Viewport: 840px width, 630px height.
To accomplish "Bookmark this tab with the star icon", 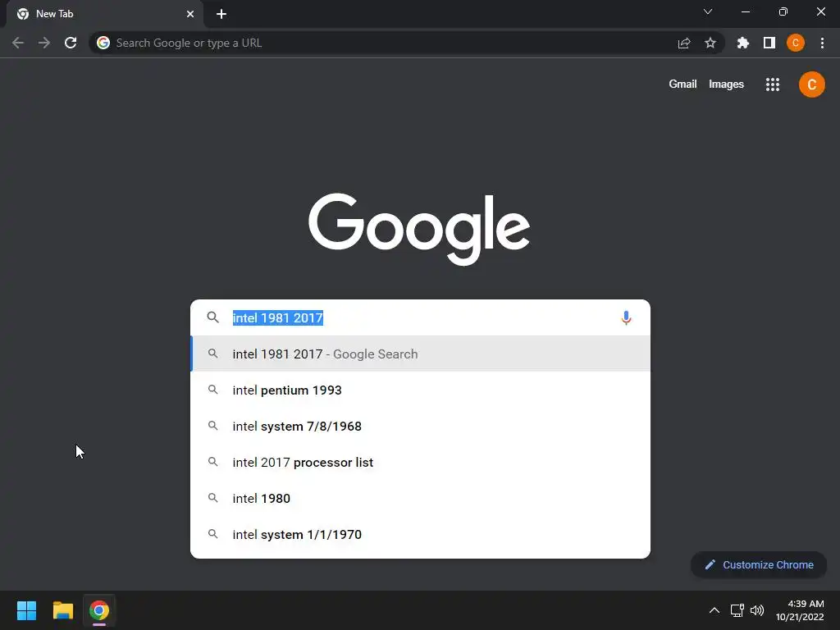I will point(710,43).
